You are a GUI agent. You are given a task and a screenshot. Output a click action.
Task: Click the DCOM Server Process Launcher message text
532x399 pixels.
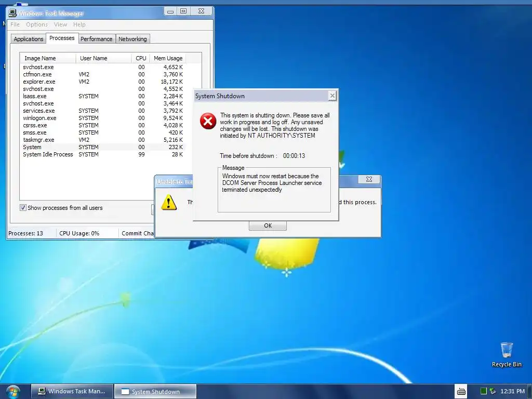click(272, 183)
